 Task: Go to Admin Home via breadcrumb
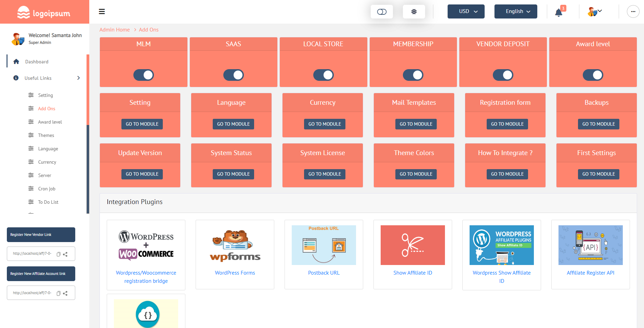click(114, 29)
